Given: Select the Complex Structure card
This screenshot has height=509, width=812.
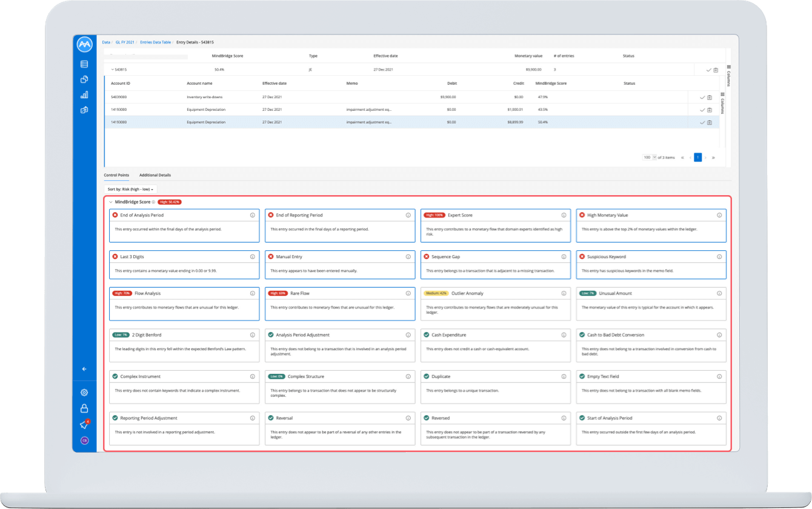Looking at the screenshot, I should pos(340,387).
